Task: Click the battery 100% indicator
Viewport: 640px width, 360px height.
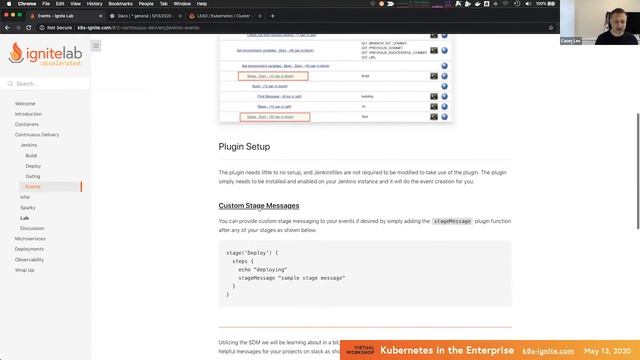Action: pos(546,4)
